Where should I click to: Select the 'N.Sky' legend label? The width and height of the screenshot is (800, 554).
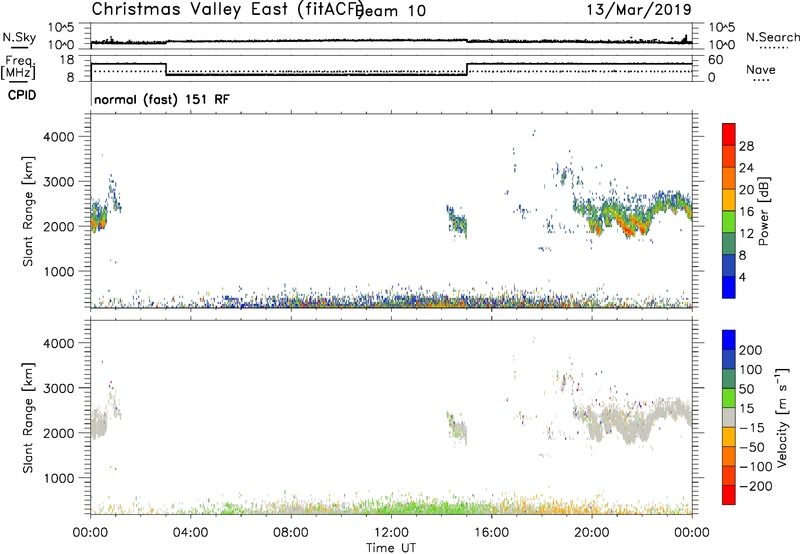[x=19, y=37]
